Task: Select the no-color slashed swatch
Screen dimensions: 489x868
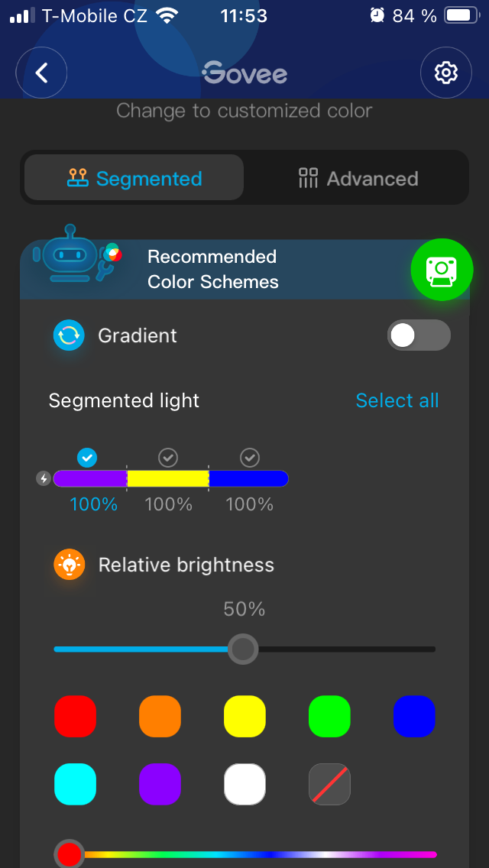Action: (329, 784)
